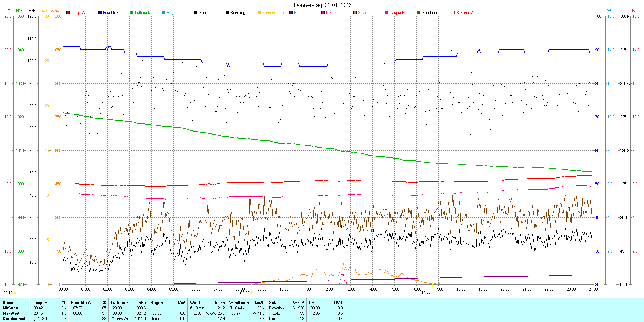Click the blue Feuchte A. legend square
The width and height of the screenshot is (644, 322).
pyautogui.click(x=100, y=13)
